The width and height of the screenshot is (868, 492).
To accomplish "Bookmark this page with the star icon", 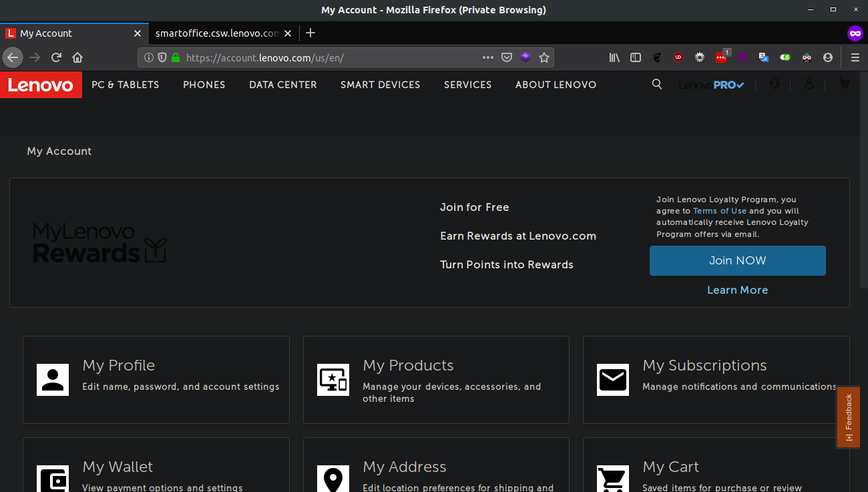I will pyautogui.click(x=544, y=57).
